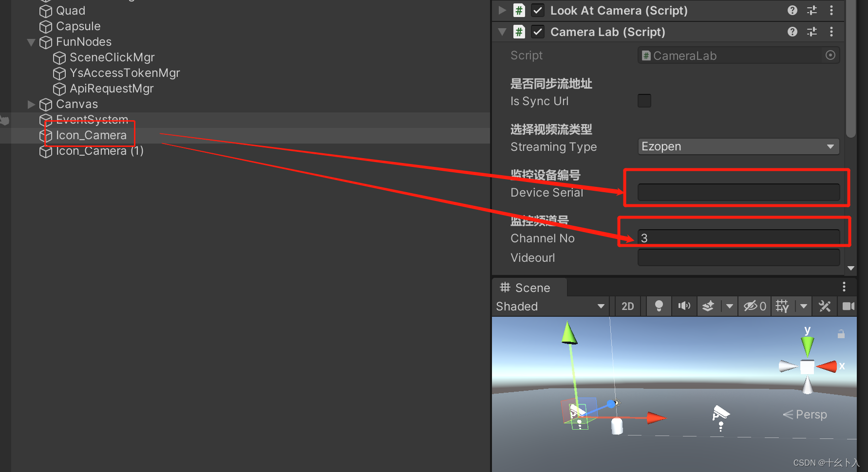Click the red X axis gizmo cone
Screen dimensions: 868x472
(827, 366)
